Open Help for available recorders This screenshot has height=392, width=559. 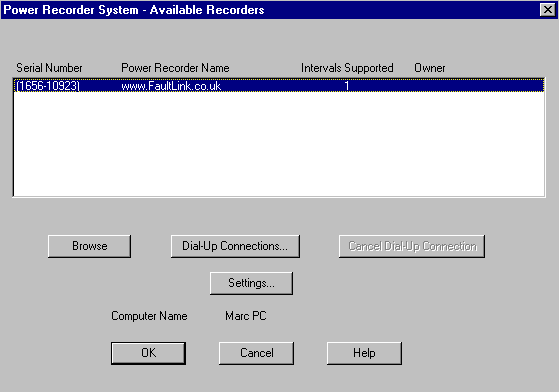coord(364,353)
